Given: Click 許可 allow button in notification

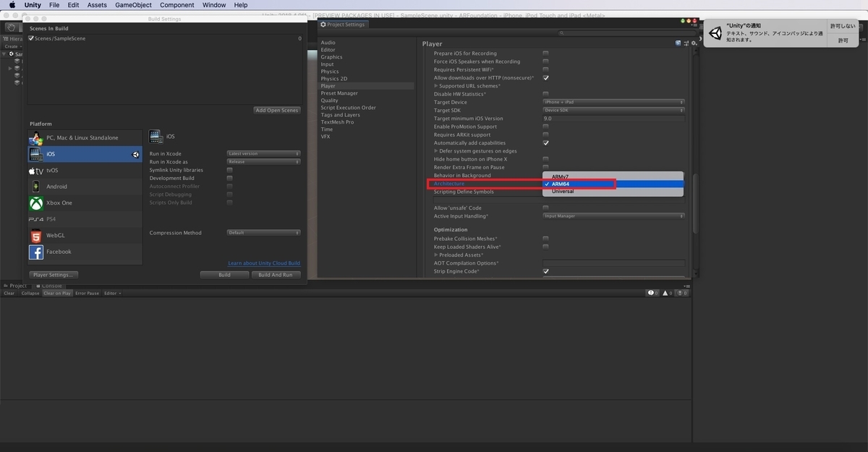Looking at the screenshot, I should tap(843, 40).
